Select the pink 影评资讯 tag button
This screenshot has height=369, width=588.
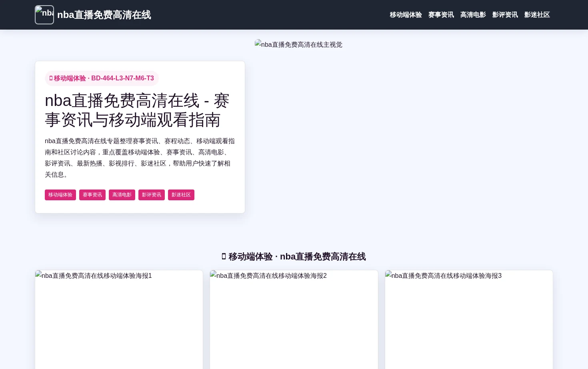click(x=152, y=195)
